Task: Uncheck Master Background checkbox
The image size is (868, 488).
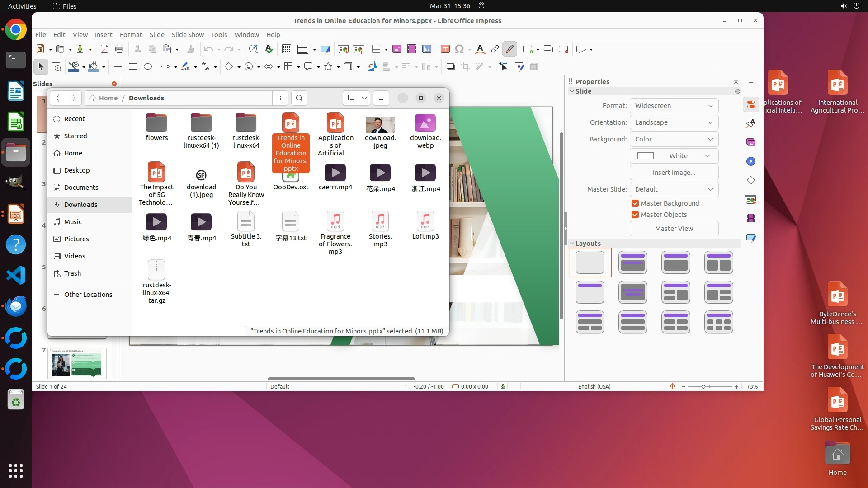Action: (635, 203)
